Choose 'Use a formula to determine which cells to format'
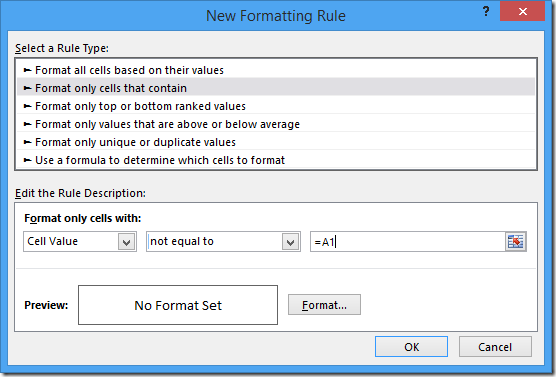Viewport: 556px width, 377px height. (276, 160)
